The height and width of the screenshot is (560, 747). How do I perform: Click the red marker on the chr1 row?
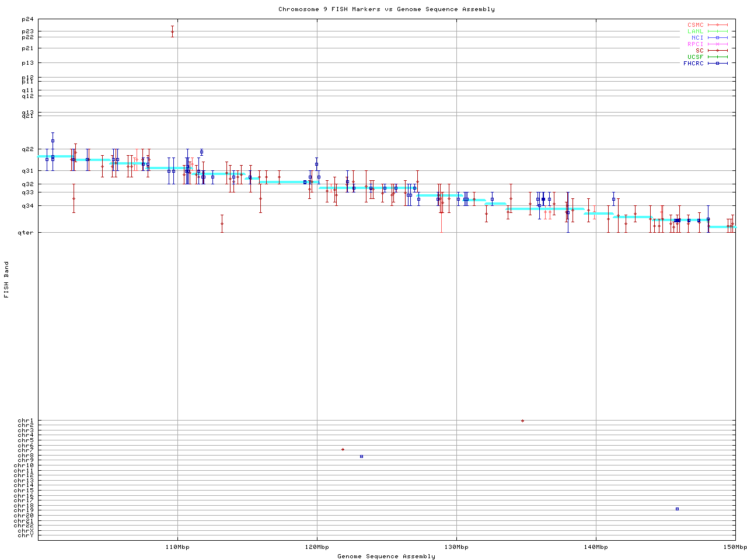[x=522, y=421]
